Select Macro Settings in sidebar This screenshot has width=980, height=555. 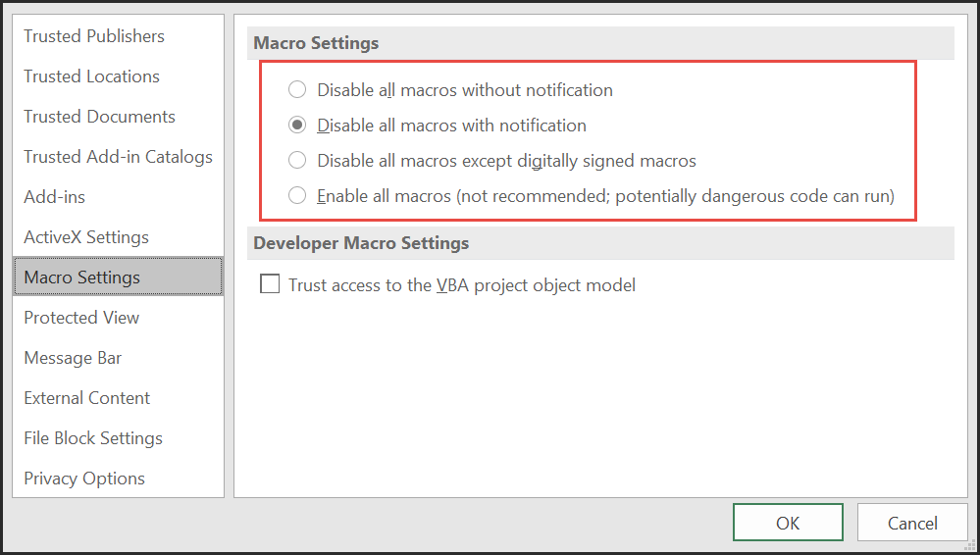pyautogui.click(x=118, y=277)
